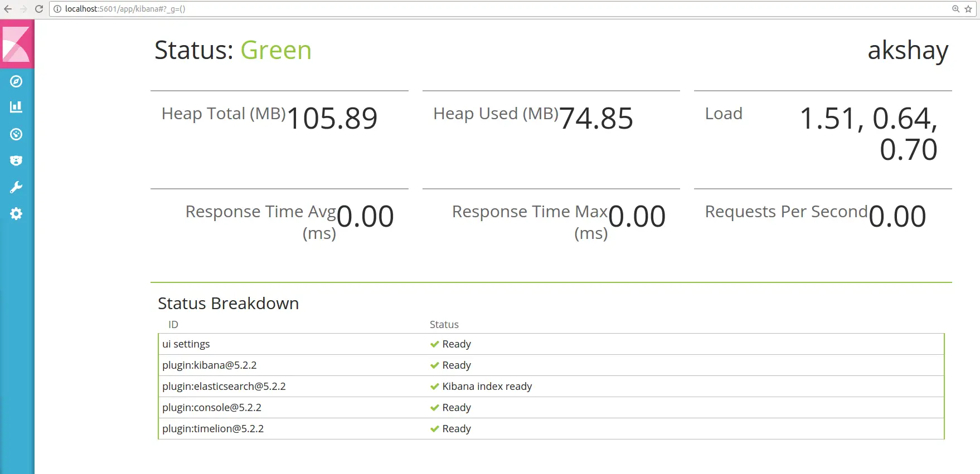Select the plugin:kibana@5.2.2 entry
This screenshot has height=474, width=980.
click(x=210, y=365)
